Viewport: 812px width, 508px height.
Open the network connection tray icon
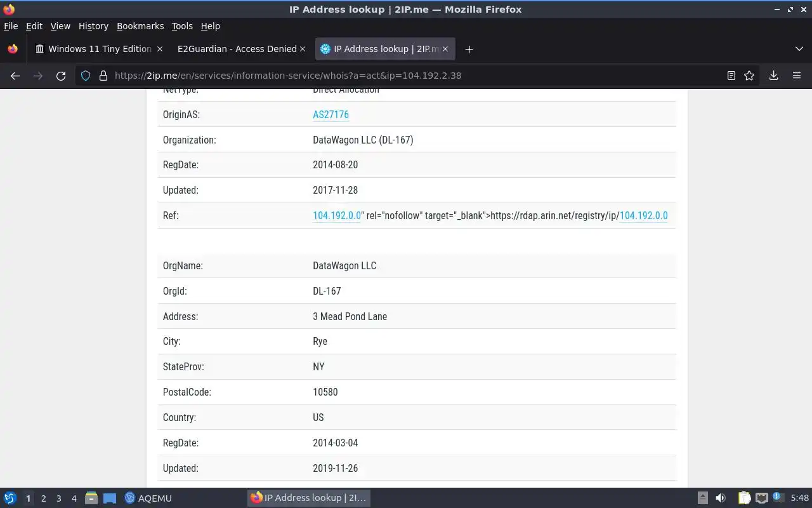point(762,498)
